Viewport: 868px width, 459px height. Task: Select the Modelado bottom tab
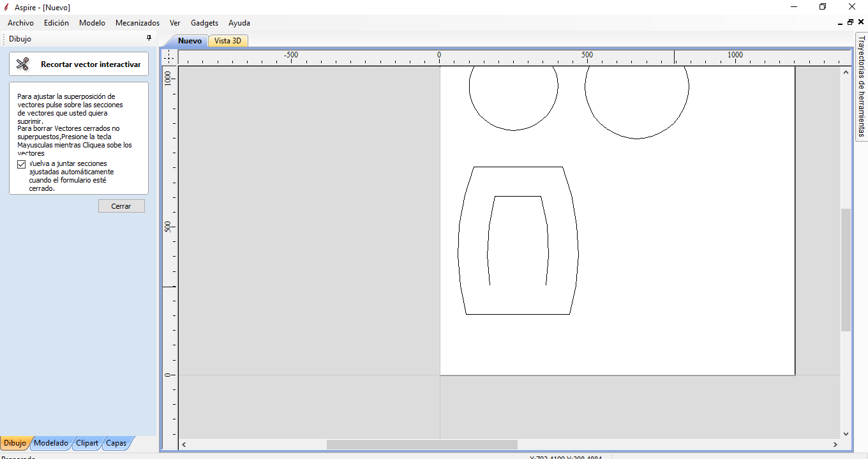pyautogui.click(x=50, y=442)
